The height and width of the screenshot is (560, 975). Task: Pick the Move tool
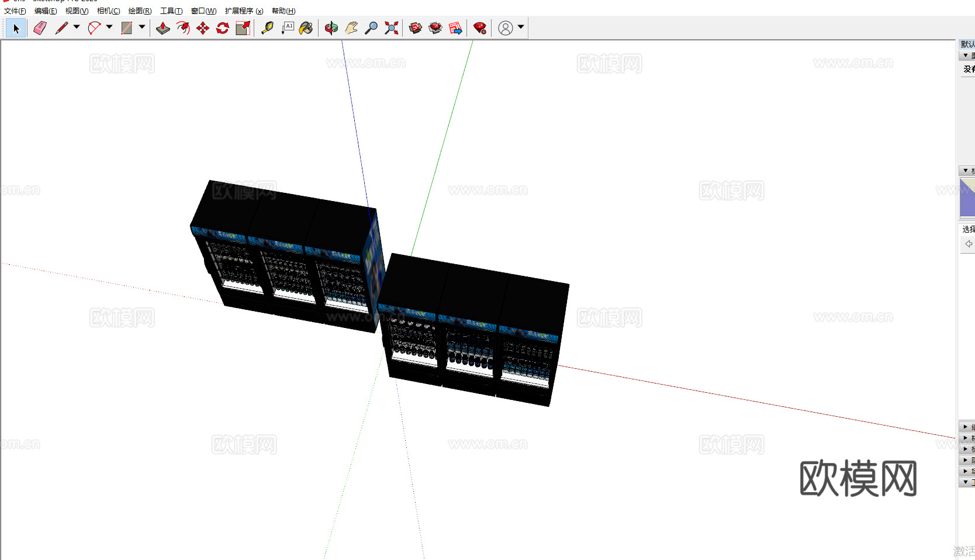(203, 28)
